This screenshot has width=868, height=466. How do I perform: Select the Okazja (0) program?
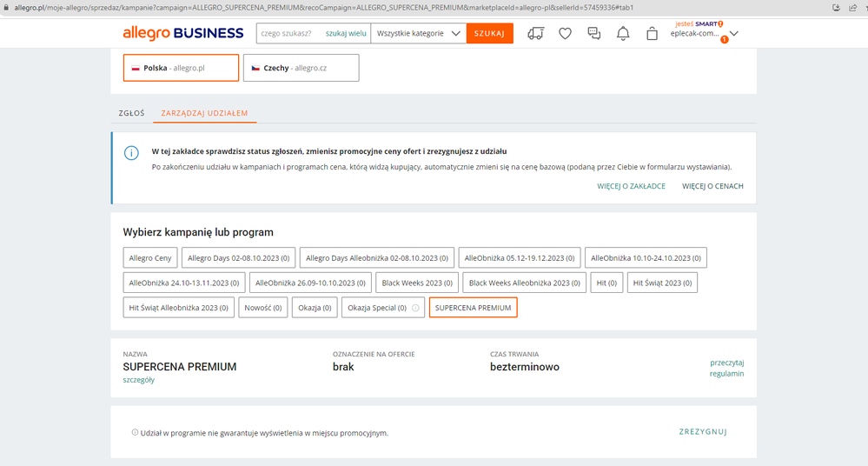315,308
